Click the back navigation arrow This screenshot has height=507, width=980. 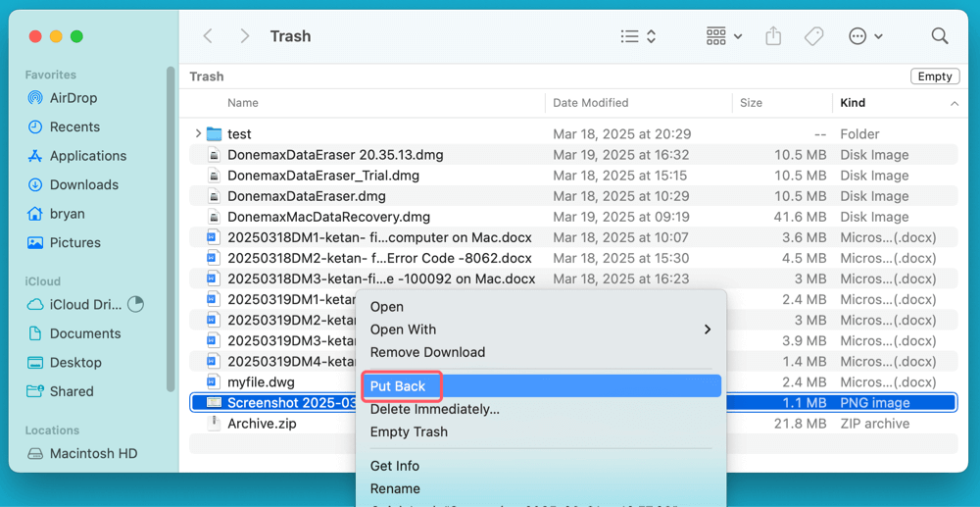pos(208,36)
